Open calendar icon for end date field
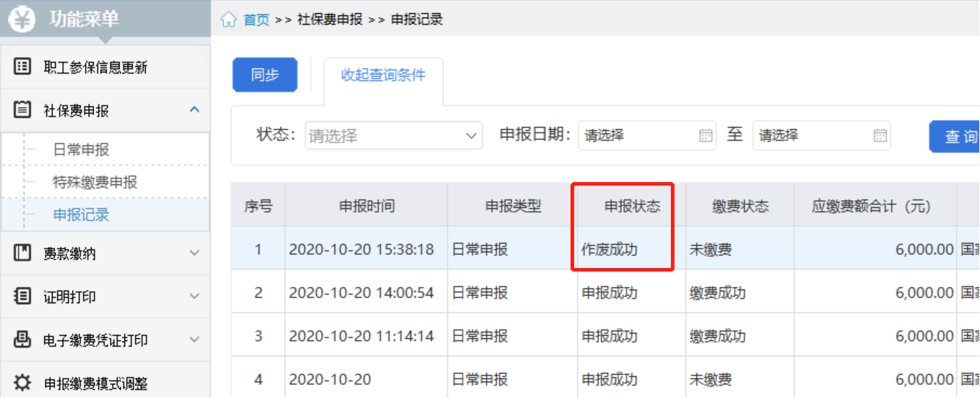980x398 pixels. pos(880,136)
